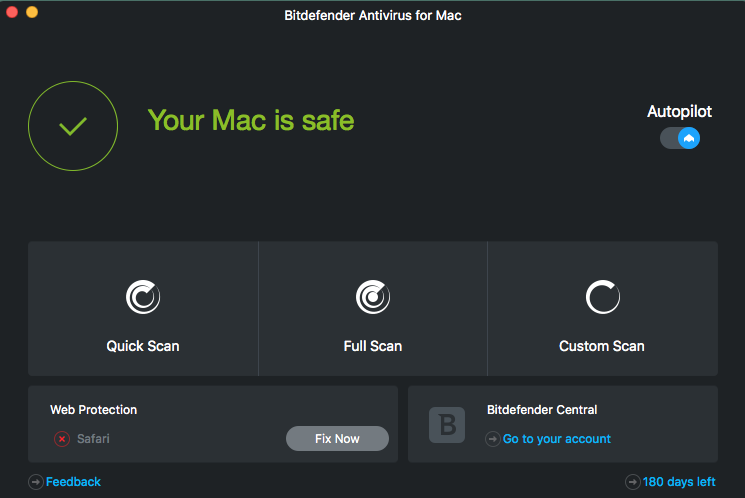745x498 pixels.
Task: Click the red X beside Safari
Action: pyautogui.click(x=62, y=439)
